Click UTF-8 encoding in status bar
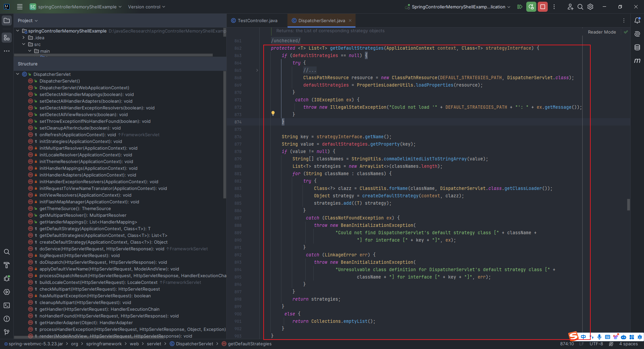The image size is (644, 349). pos(596,344)
